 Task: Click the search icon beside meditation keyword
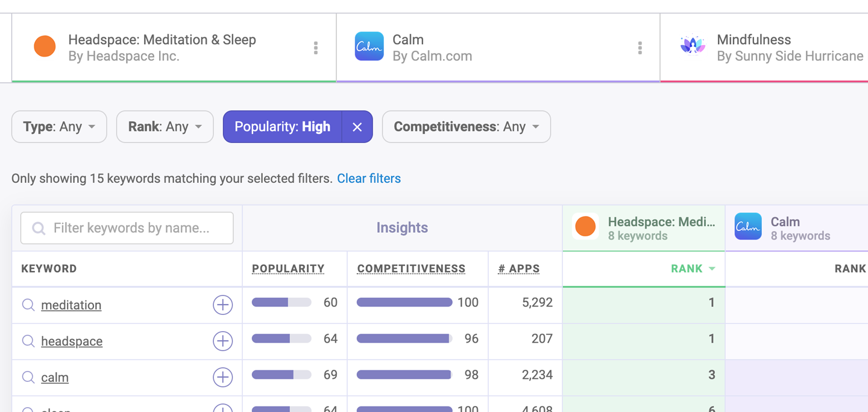pyautogui.click(x=28, y=305)
